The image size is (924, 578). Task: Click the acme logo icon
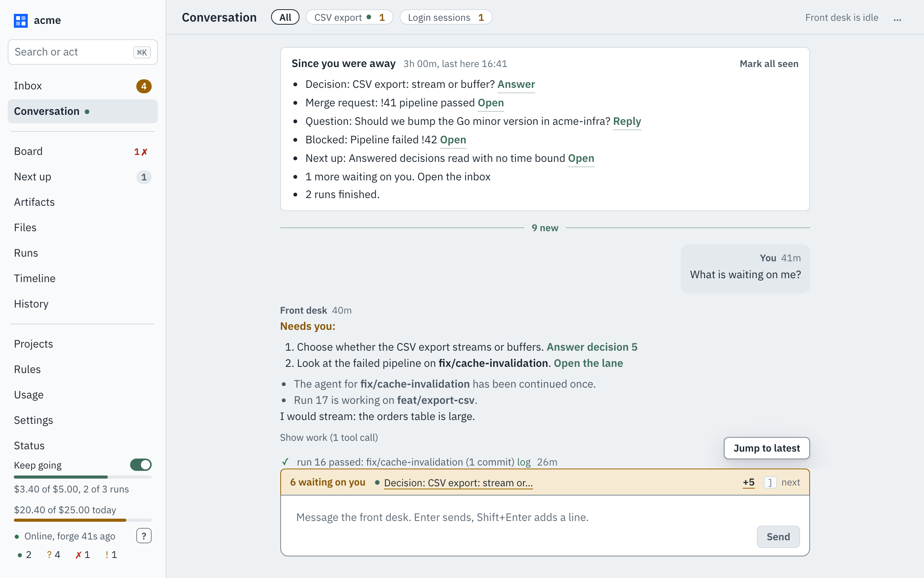(20, 20)
